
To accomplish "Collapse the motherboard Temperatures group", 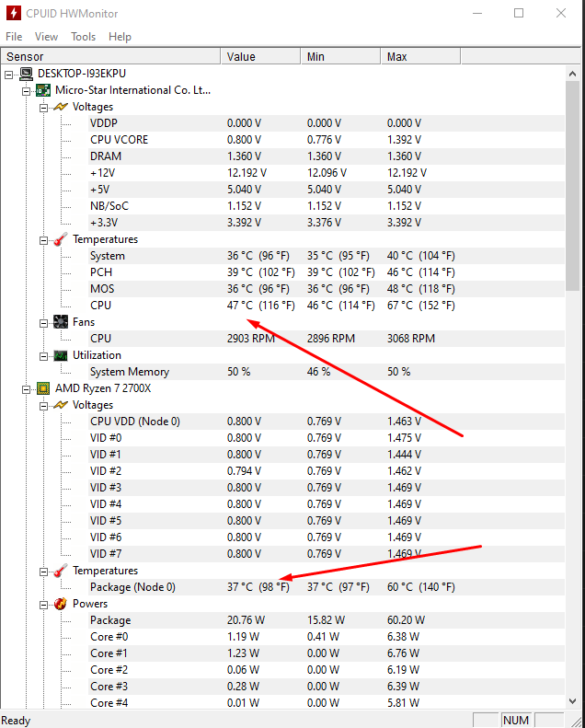I will (x=43, y=240).
